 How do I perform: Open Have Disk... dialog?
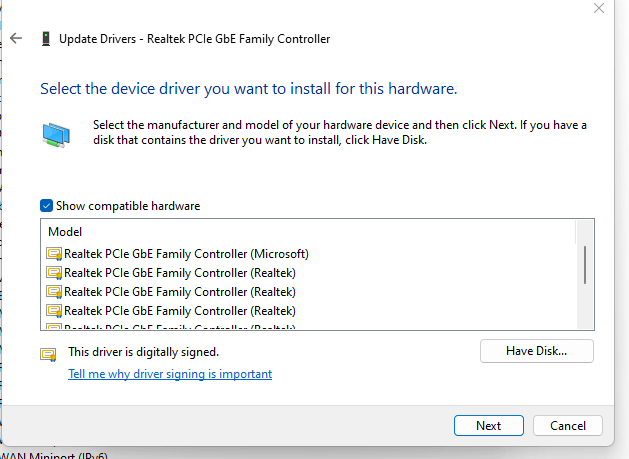[537, 351]
